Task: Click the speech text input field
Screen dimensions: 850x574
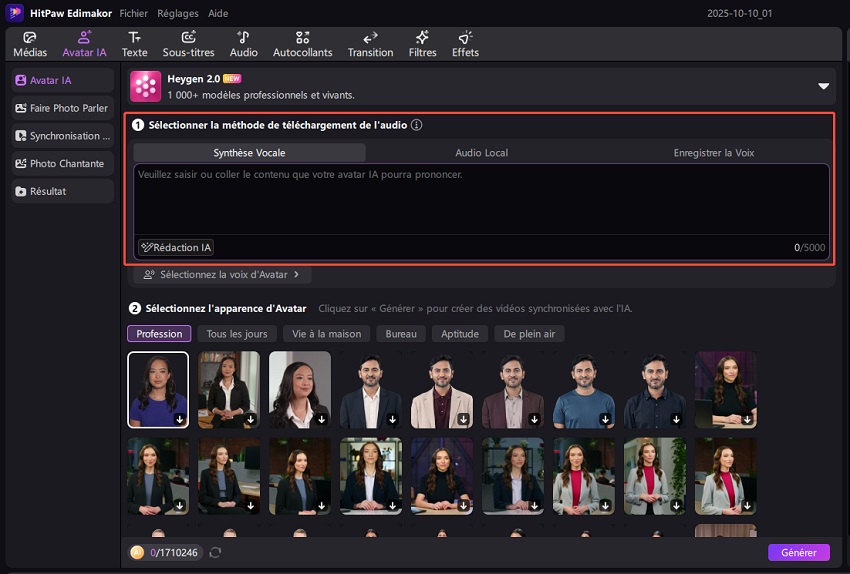Action: pyautogui.click(x=480, y=200)
